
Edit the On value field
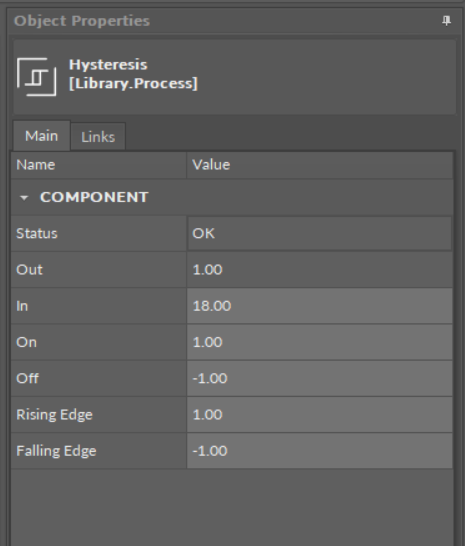[x=319, y=342]
